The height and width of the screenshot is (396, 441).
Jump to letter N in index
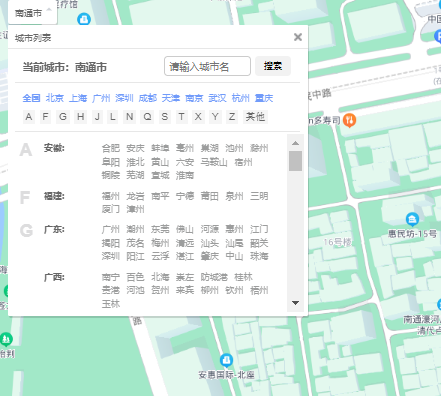[130, 117]
